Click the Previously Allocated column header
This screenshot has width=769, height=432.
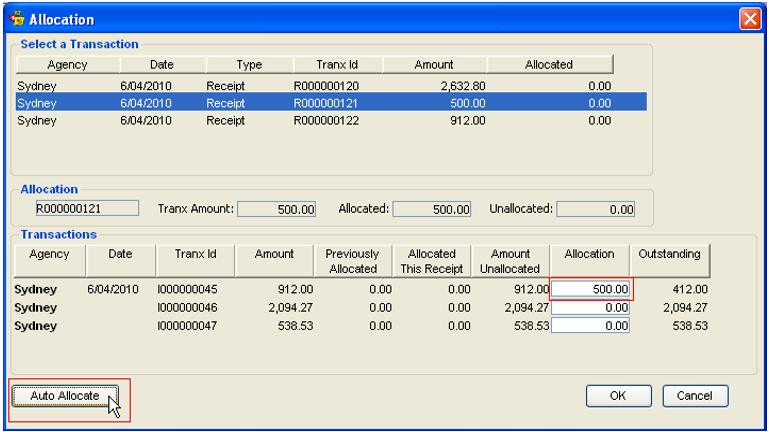(353, 261)
